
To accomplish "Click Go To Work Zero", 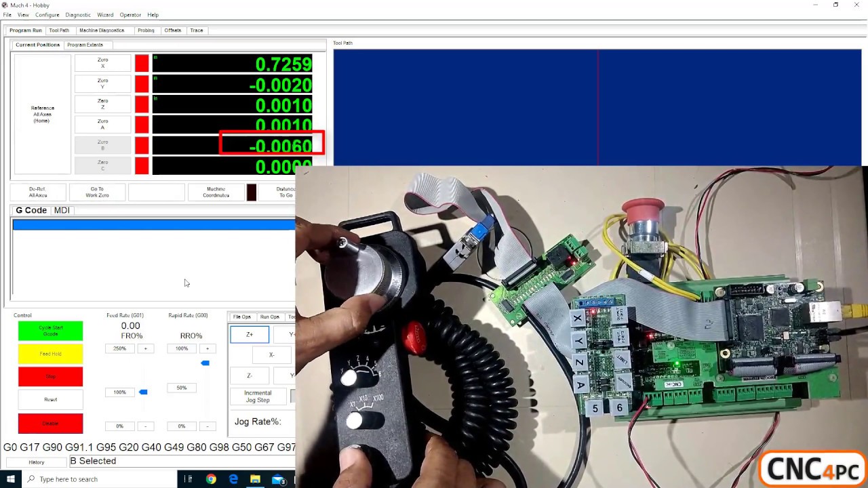I will point(97,192).
